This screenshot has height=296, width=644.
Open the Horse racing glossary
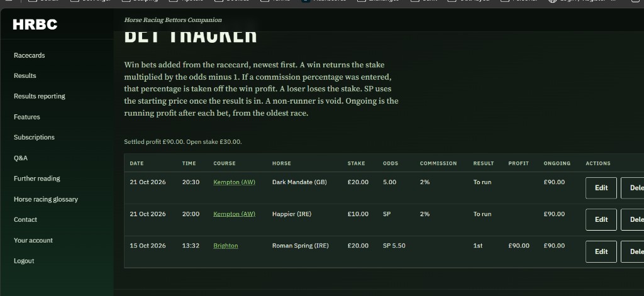coord(45,199)
